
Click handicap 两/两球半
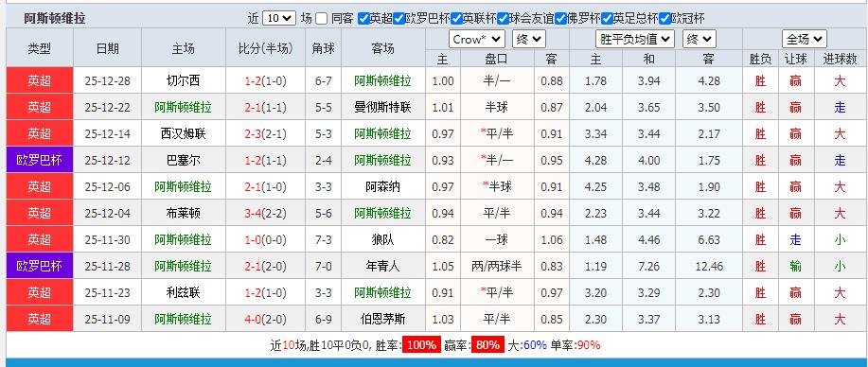[x=497, y=266]
